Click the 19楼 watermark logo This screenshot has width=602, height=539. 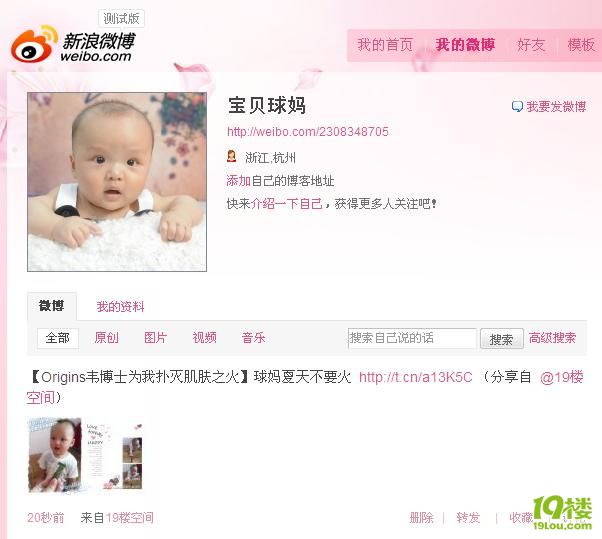[562, 513]
